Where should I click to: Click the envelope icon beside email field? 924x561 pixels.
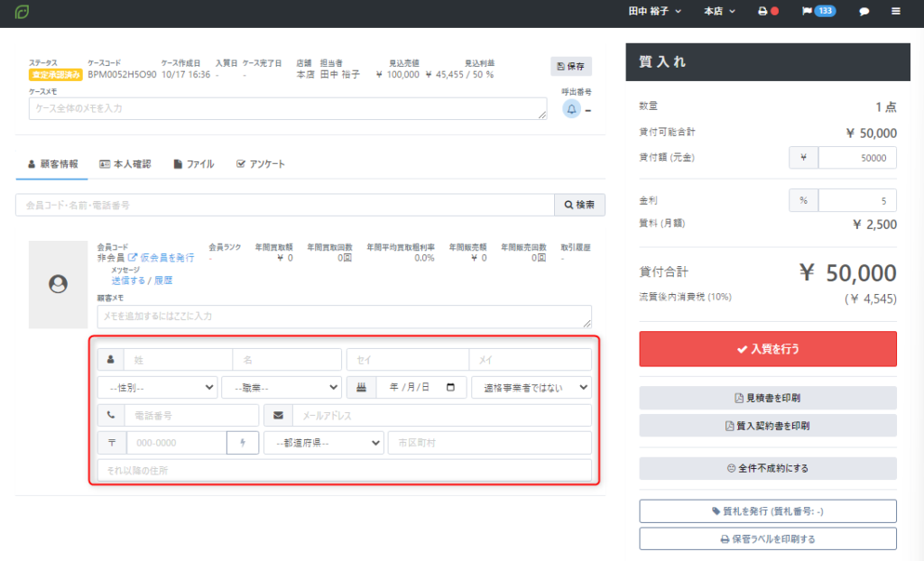tap(278, 415)
